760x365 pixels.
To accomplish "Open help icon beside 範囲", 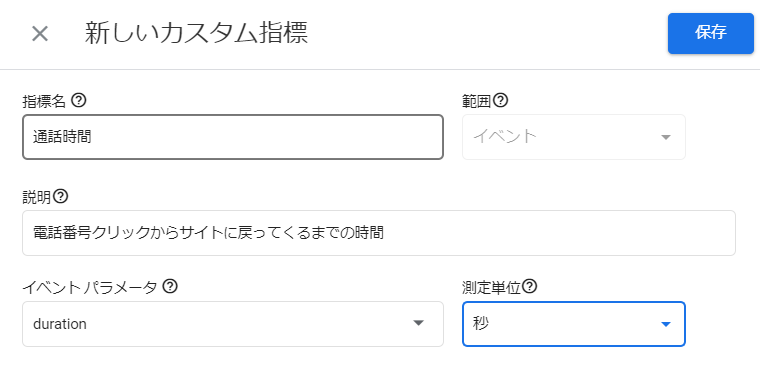I will click(500, 100).
